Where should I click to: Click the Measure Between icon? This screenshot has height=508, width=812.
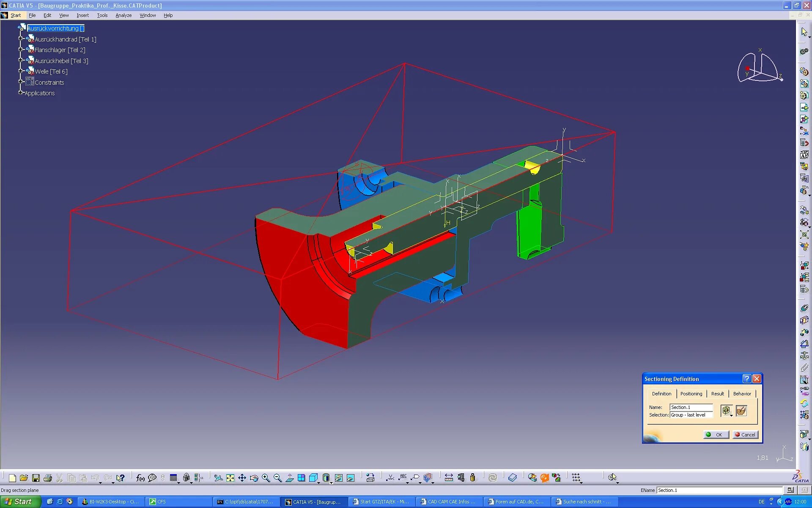coord(449,478)
